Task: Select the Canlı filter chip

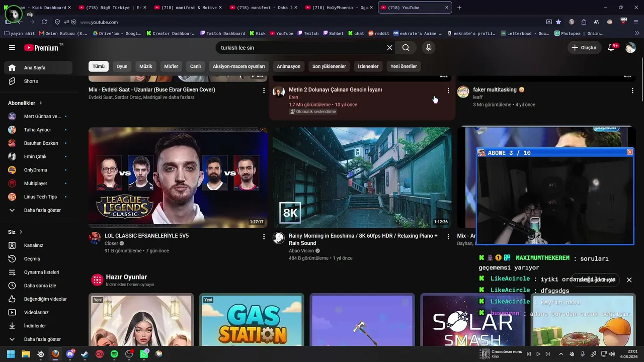Action: point(195,66)
